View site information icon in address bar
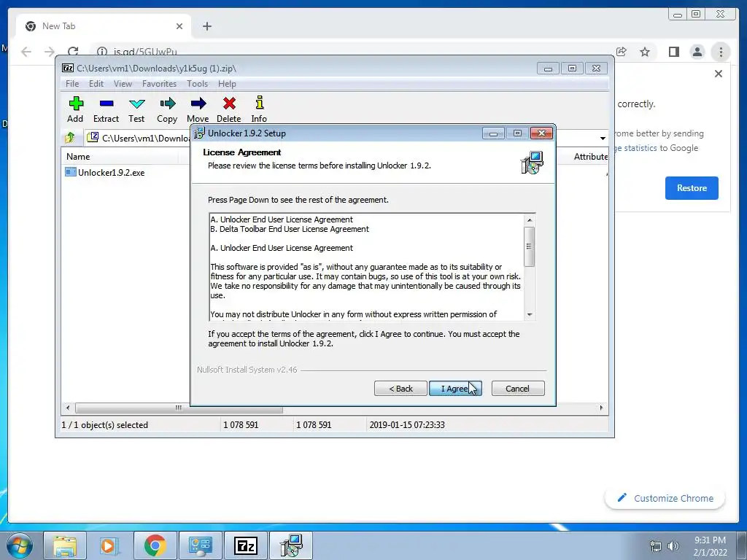 point(101,52)
